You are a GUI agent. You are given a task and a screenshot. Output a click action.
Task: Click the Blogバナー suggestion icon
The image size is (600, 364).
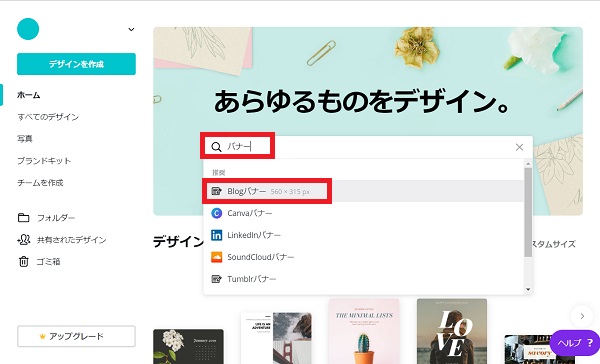tap(217, 191)
